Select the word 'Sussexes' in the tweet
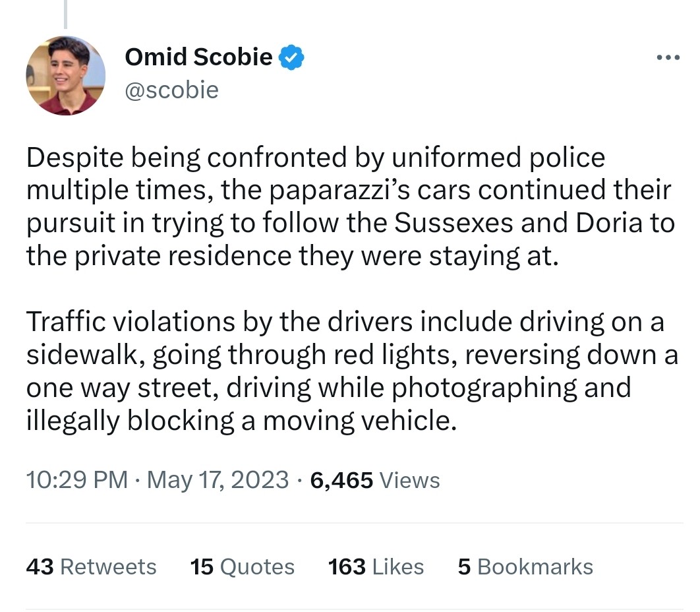 pos(453,222)
